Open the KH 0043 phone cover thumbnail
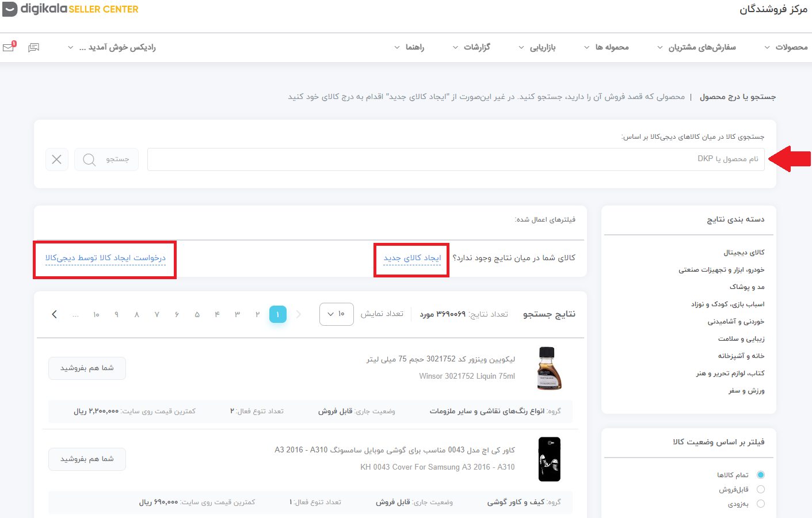The height and width of the screenshot is (518, 812). [549, 459]
